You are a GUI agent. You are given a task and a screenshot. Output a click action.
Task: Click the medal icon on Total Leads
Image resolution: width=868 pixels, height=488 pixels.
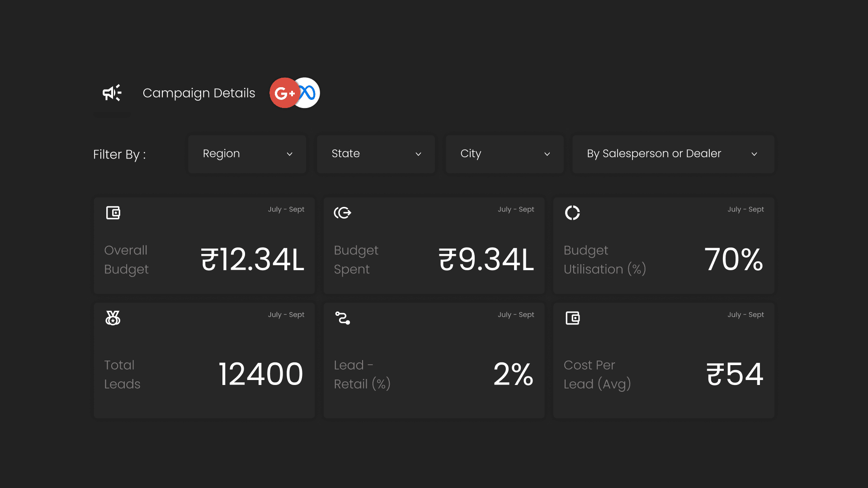pos(113,318)
